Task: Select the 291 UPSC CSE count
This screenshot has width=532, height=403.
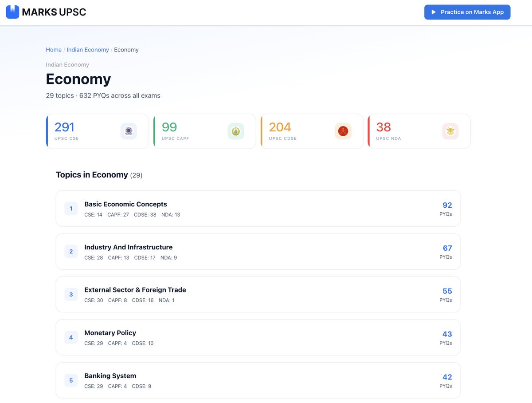Action: pyautogui.click(x=64, y=127)
